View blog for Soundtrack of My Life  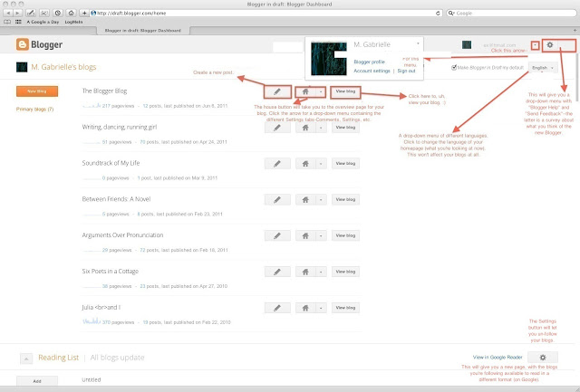pos(345,164)
